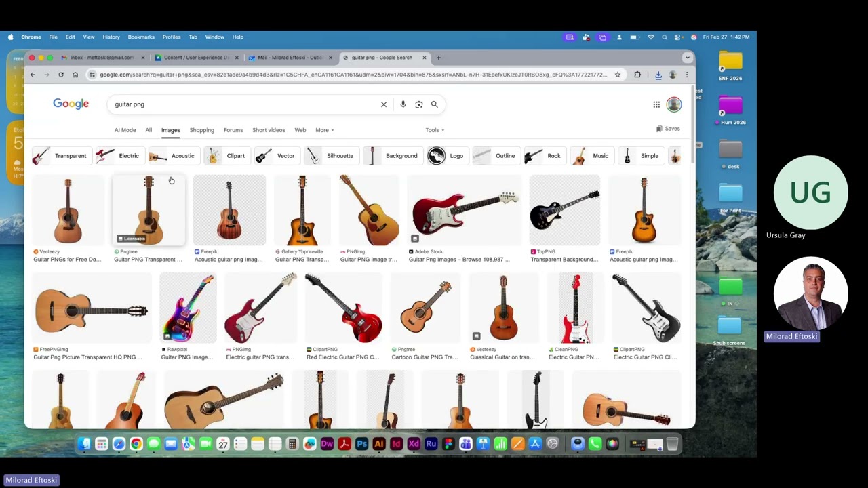Open the Edit menu in the menu bar
Screen dimensions: 868x488
tap(70, 37)
